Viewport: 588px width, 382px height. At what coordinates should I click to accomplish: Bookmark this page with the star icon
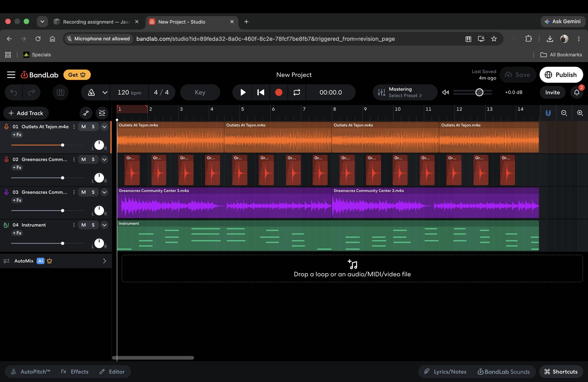494,39
